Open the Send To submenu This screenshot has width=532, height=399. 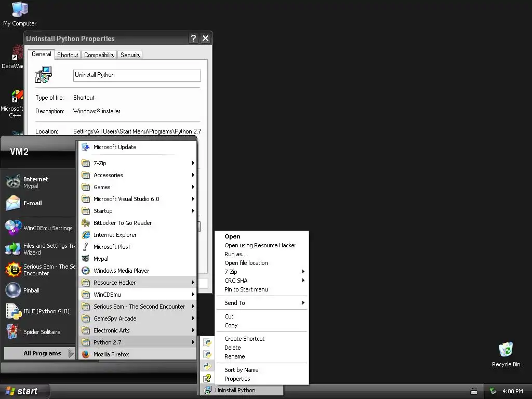coord(262,303)
